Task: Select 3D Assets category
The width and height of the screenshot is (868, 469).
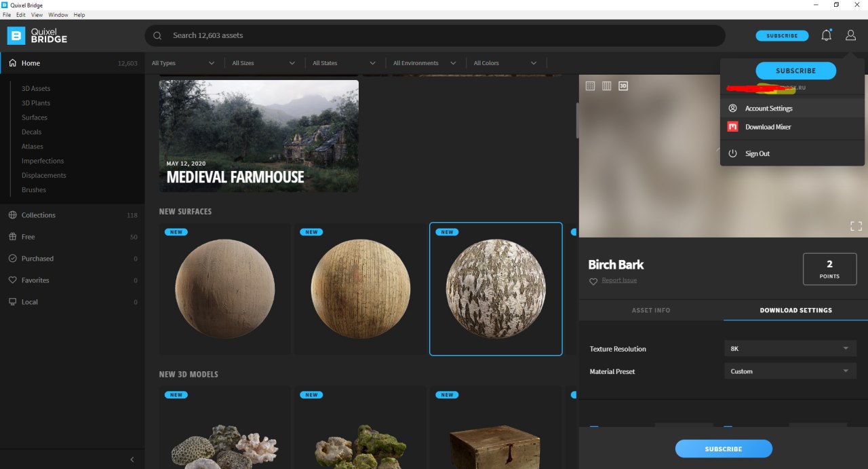Action: tap(36, 89)
